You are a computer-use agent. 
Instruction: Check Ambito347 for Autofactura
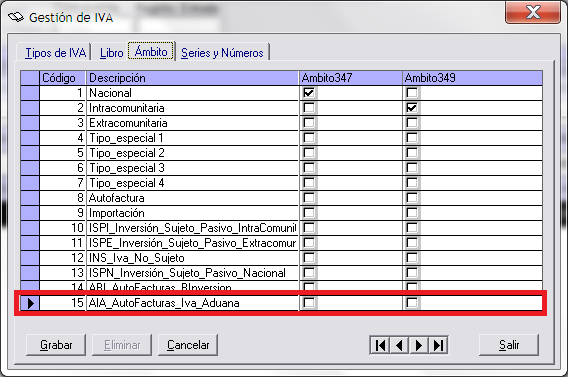coord(309,198)
